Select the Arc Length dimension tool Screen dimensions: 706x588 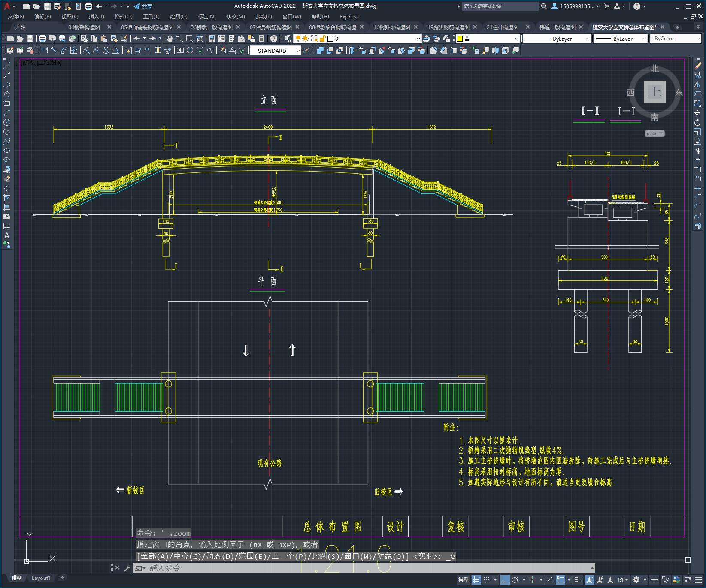click(x=64, y=50)
